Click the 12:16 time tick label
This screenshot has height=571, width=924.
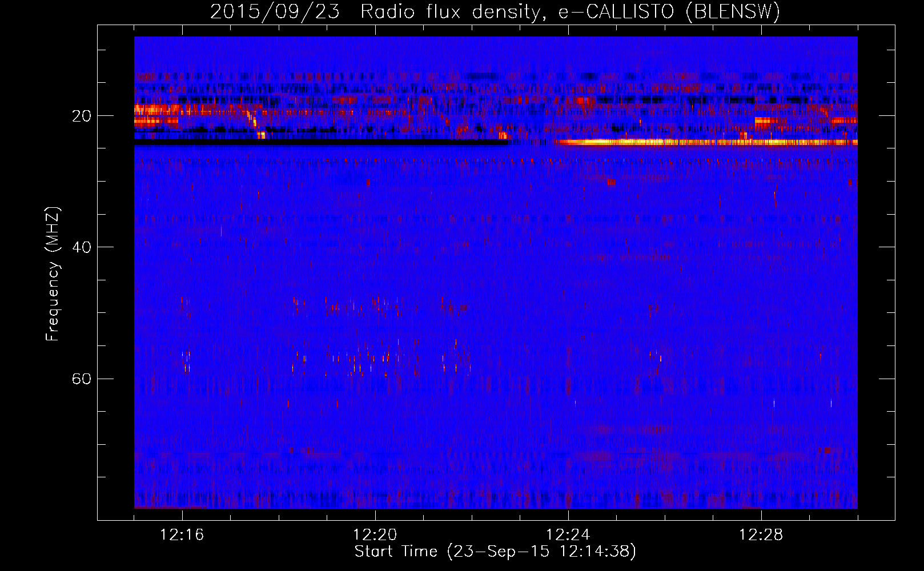(x=182, y=535)
